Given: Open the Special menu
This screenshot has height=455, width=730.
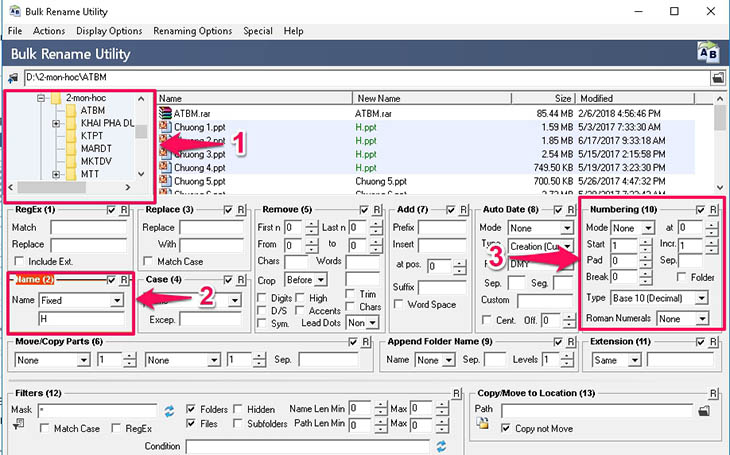Looking at the screenshot, I should 257,31.
